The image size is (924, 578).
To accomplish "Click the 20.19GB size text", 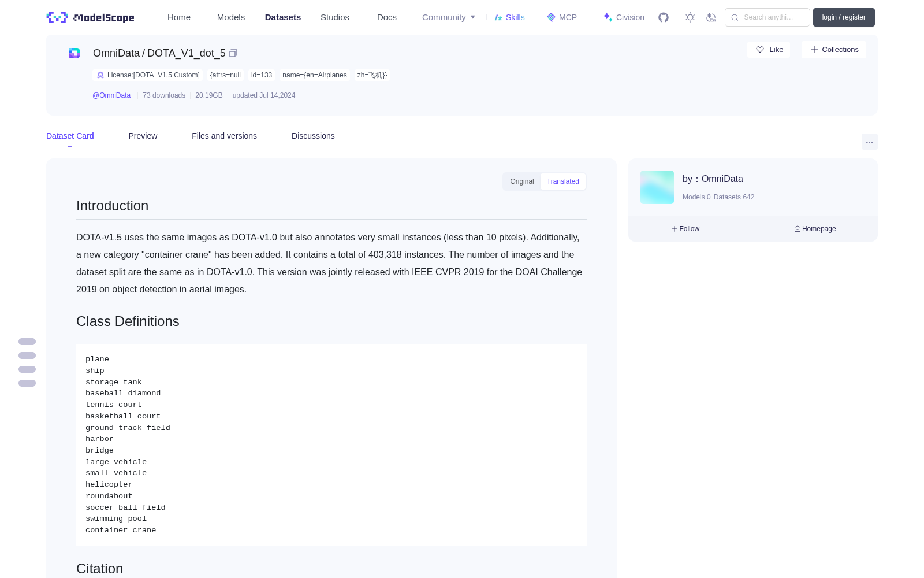I will tap(209, 95).
